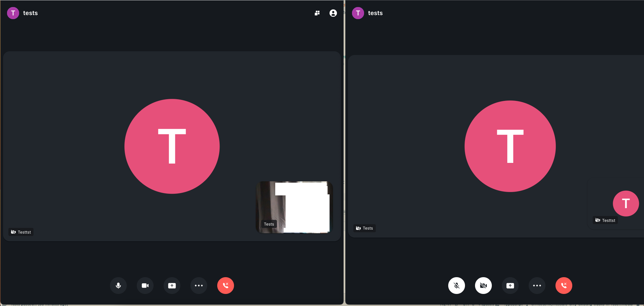Open more options in left call window
644x306 pixels.
pos(199,286)
